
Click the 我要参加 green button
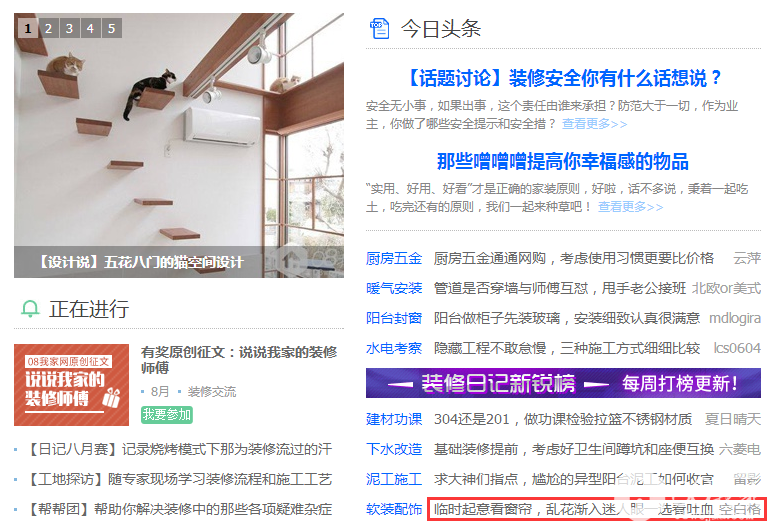point(167,415)
